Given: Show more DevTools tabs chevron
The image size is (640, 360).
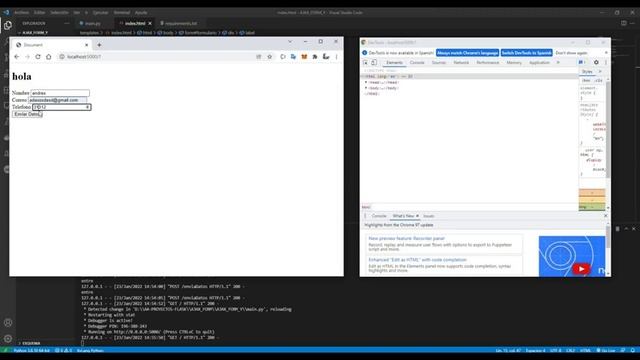Looking at the screenshot, I should pyautogui.click(x=558, y=62).
